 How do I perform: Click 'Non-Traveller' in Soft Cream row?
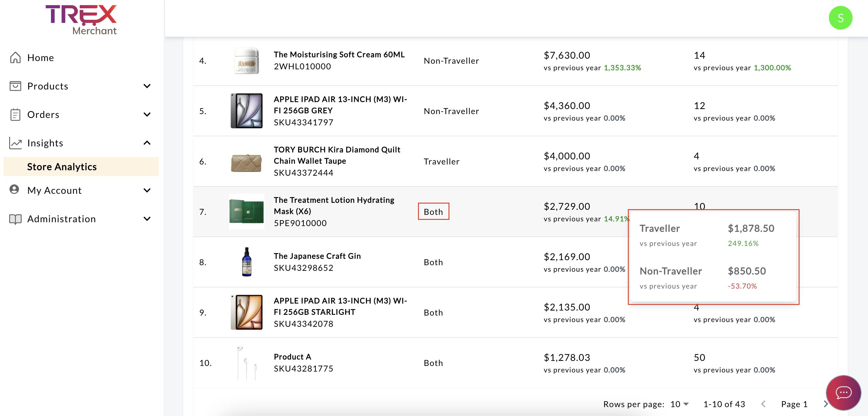451,61
